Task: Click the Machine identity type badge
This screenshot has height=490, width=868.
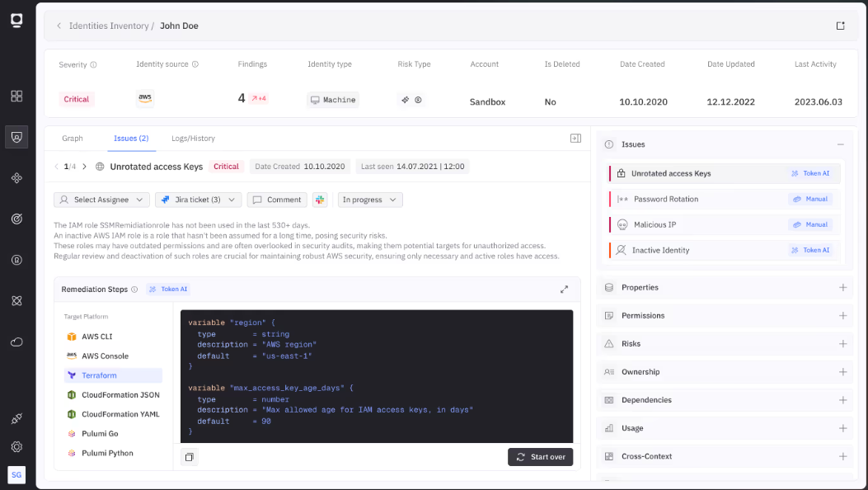Action: [333, 100]
